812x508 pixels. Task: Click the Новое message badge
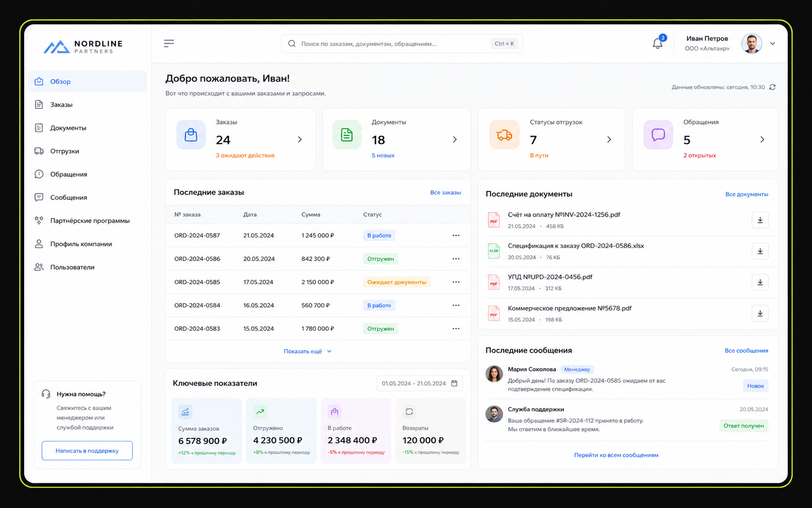[756, 386]
